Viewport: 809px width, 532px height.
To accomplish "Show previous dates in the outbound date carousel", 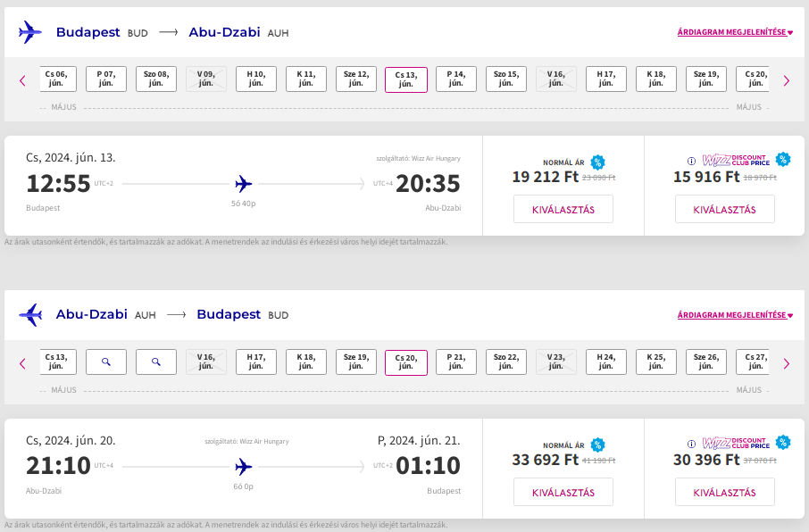I will (x=22, y=80).
